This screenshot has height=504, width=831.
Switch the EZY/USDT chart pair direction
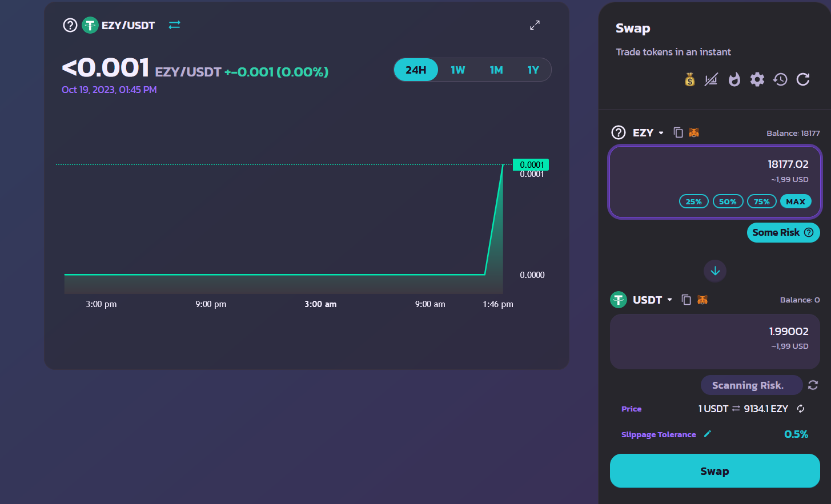click(x=174, y=25)
